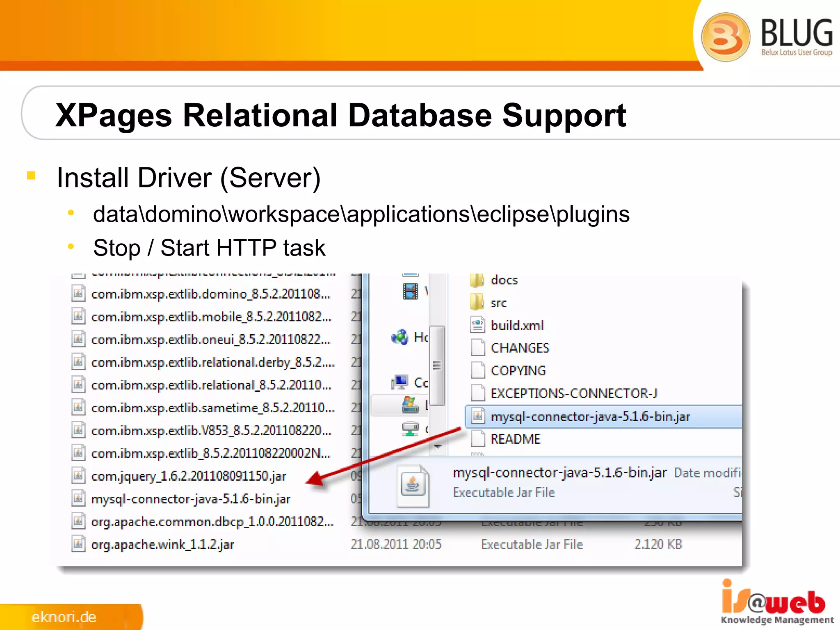Click 21.08.2011 20:05 date of org.apache.wink
The width and height of the screenshot is (840, 630).
point(396,544)
